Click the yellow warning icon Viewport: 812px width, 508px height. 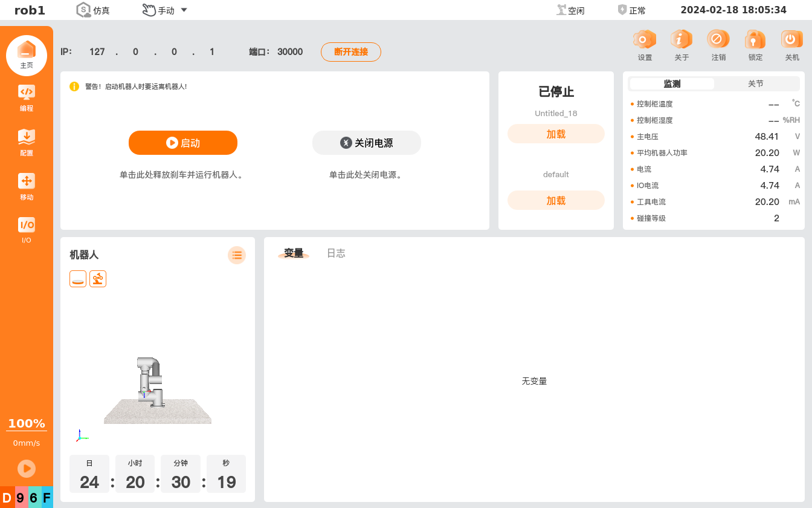[x=74, y=86]
